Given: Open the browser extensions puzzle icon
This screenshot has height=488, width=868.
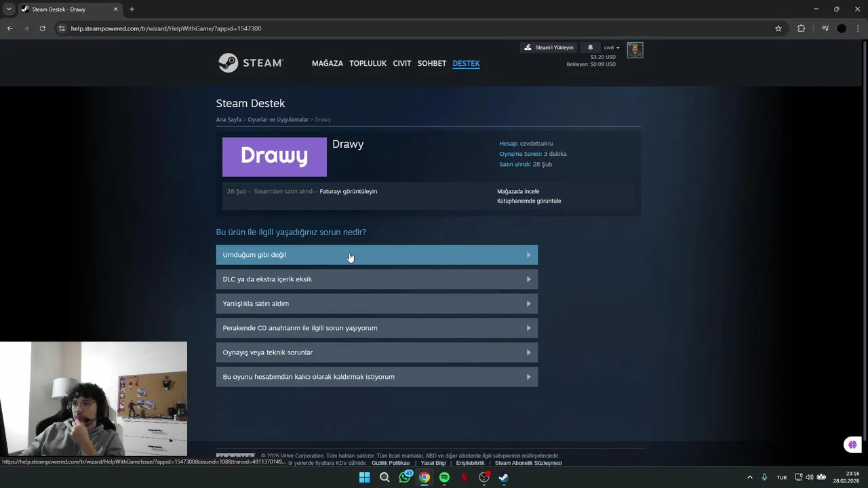Looking at the screenshot, I should pos(802,28).
